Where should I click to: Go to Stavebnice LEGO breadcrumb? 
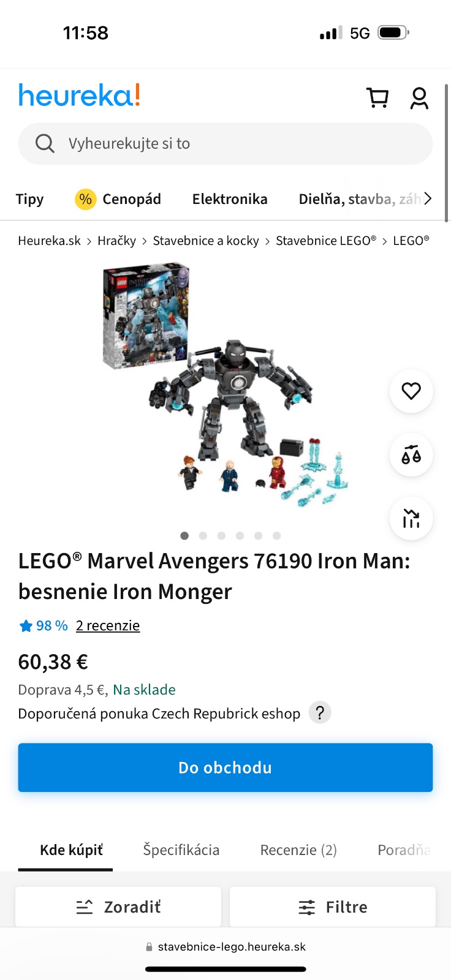click(326, 241)
